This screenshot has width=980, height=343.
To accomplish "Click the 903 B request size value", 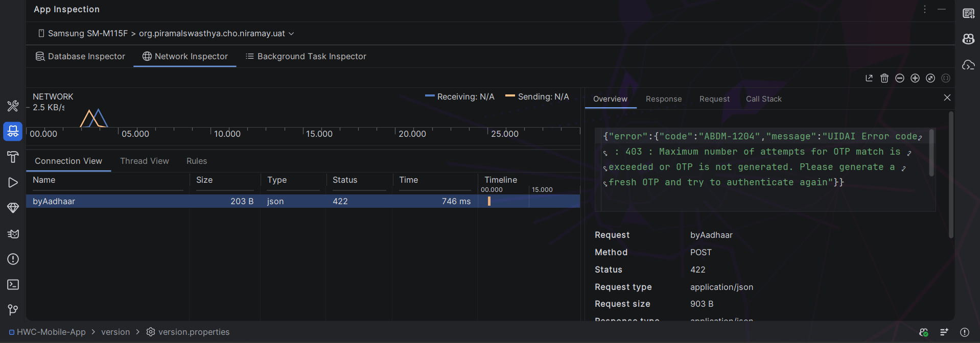I will [x=702, y=304].
